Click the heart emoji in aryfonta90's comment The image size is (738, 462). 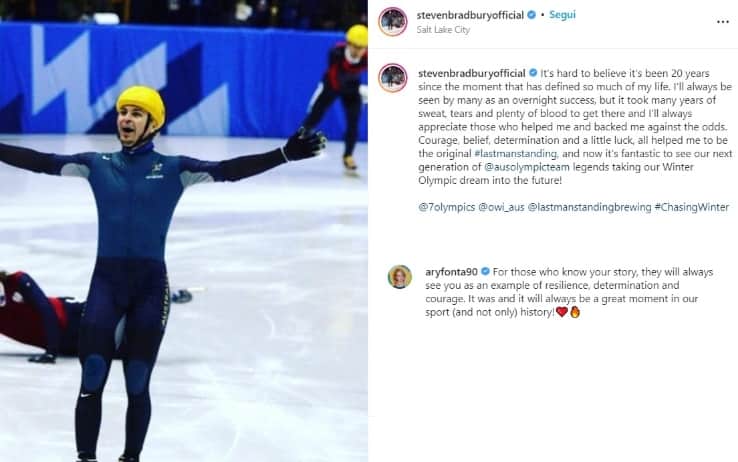point(562,312)
